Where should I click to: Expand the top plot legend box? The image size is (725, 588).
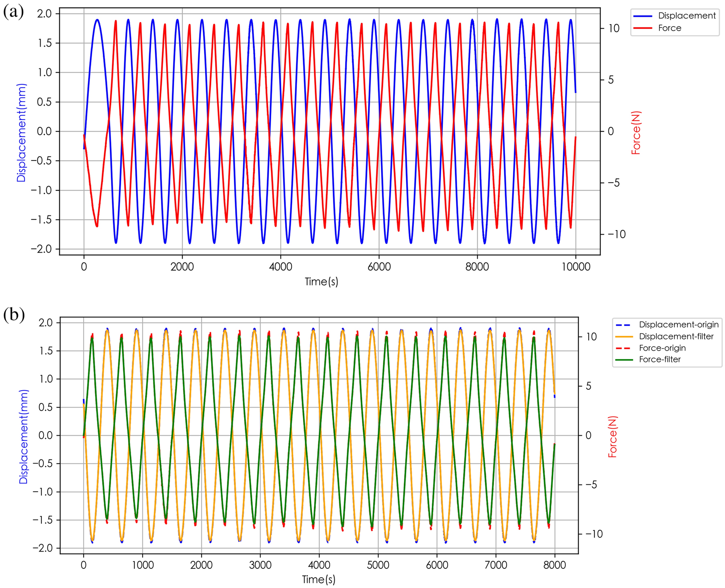click(676, 22)
